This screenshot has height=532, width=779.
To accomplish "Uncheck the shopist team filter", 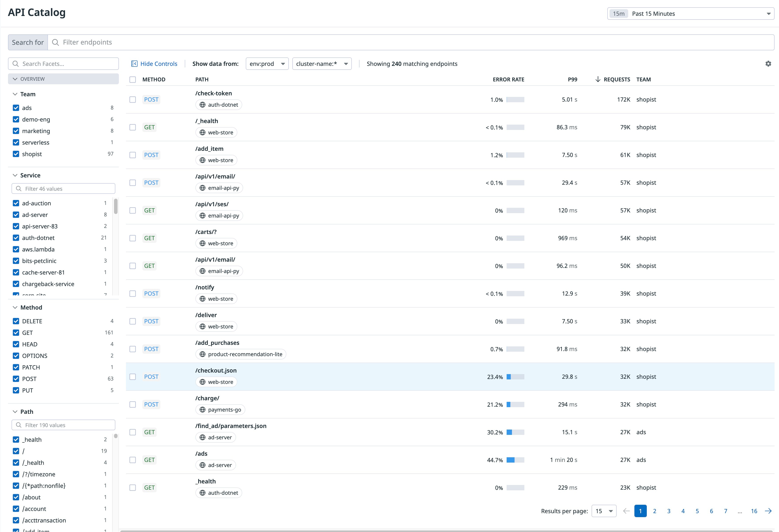I will [16, 154].
